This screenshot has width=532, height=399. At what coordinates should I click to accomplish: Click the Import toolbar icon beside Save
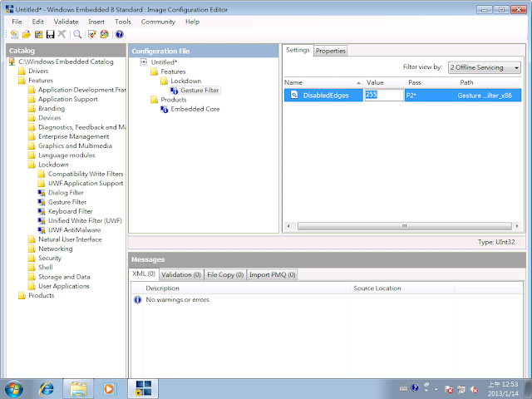39,34
